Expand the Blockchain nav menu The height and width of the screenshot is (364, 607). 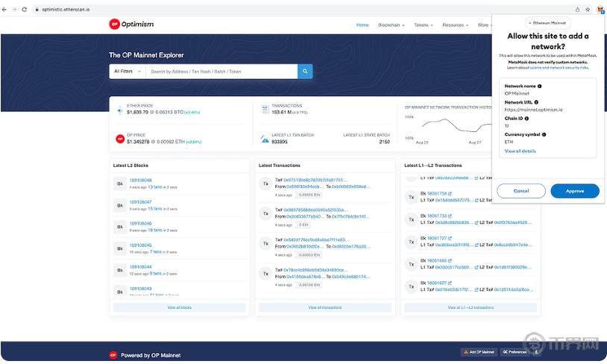391,25
